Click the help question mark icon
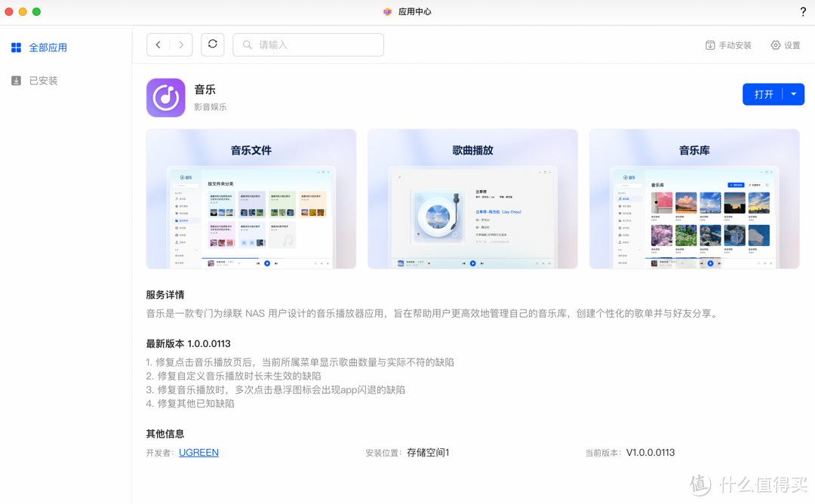The image size is (815, 504). pos(803,11)
